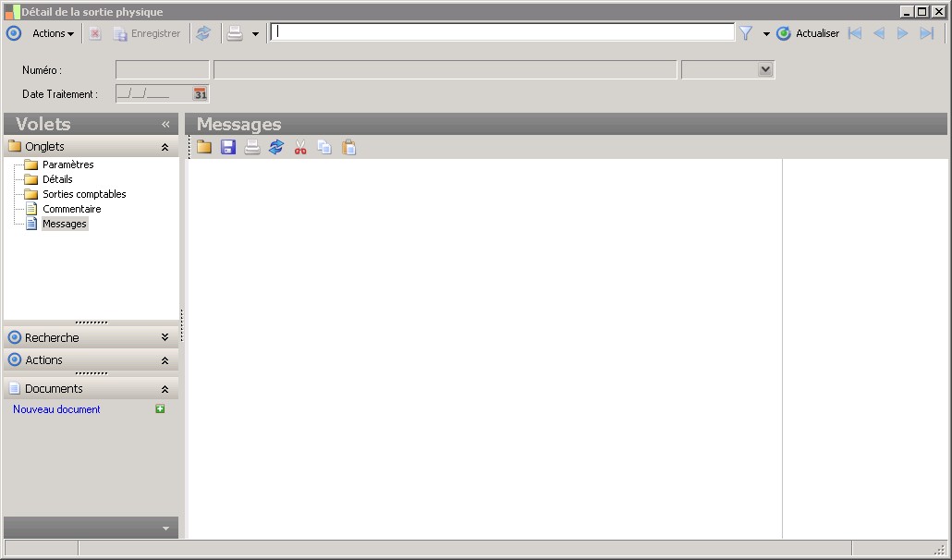Viewport: 952px width, 560px height.
Task: Expand the Recherche section
Action: click(x=165, y=337)
